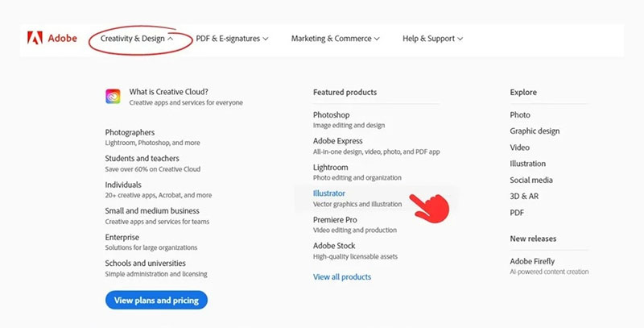Click the Adobe logo icon
Viewport: 644px width, 328px height.
[35, 38]
